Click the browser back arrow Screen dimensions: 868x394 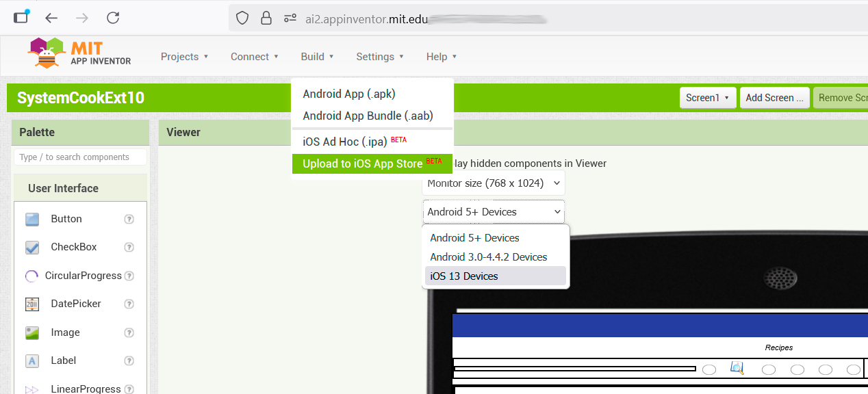(x=51, y=18)
